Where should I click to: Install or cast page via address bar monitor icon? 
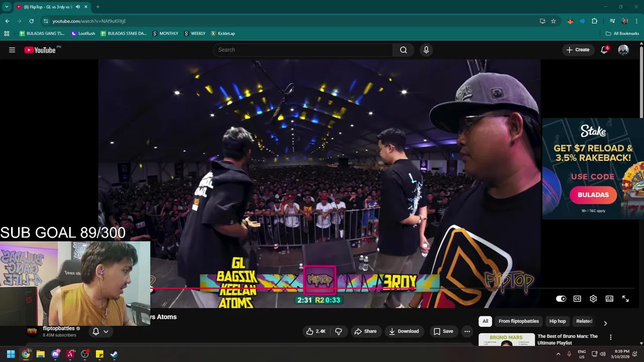(542, 21)
